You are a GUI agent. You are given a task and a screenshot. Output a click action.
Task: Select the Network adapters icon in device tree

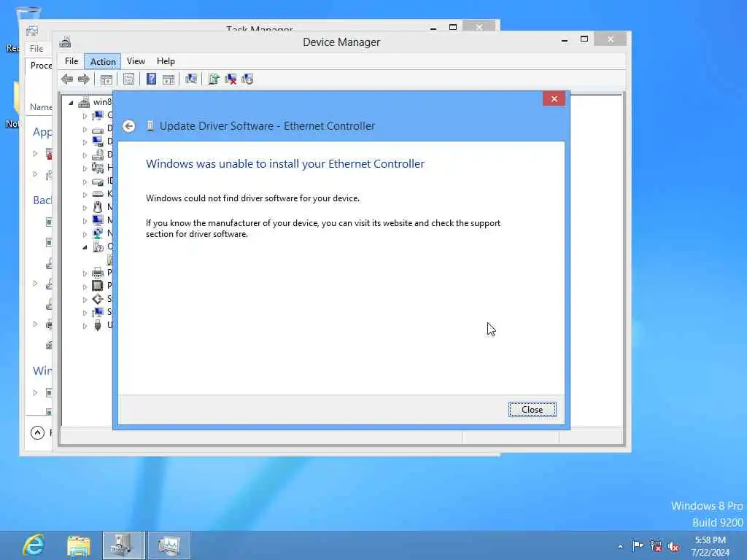[98, 233]
